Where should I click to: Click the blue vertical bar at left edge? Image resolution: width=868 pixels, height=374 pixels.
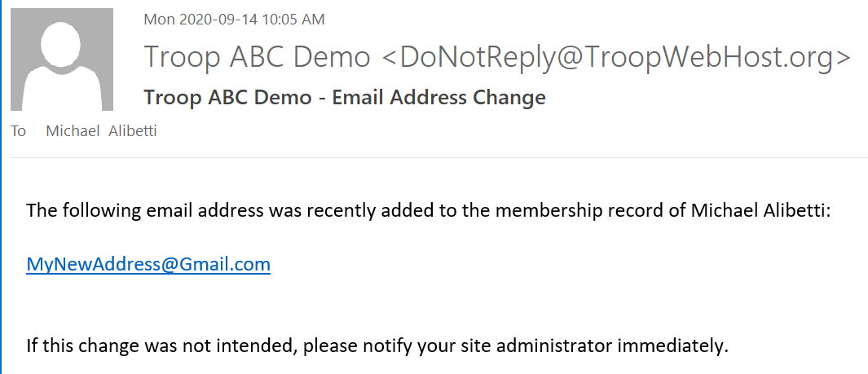tap(1, 187)
